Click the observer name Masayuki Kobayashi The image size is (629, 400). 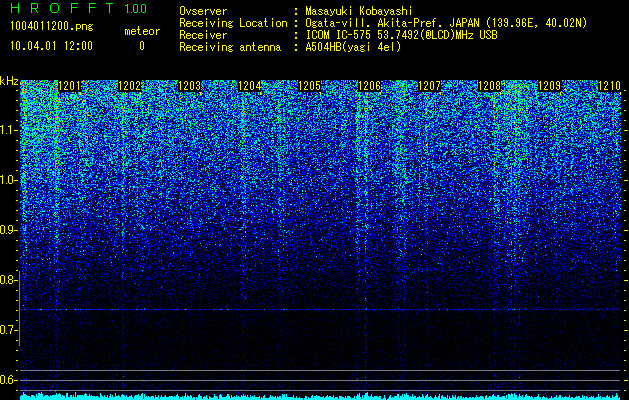click(359, 11)
